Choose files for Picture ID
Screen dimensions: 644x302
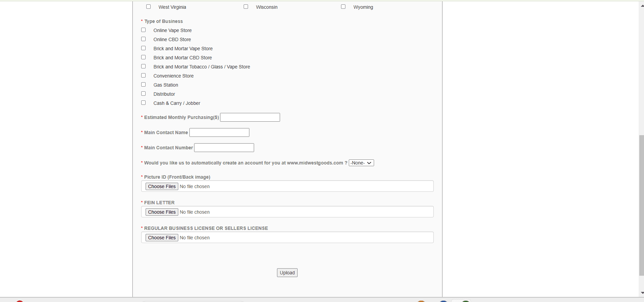coord(162,186)
